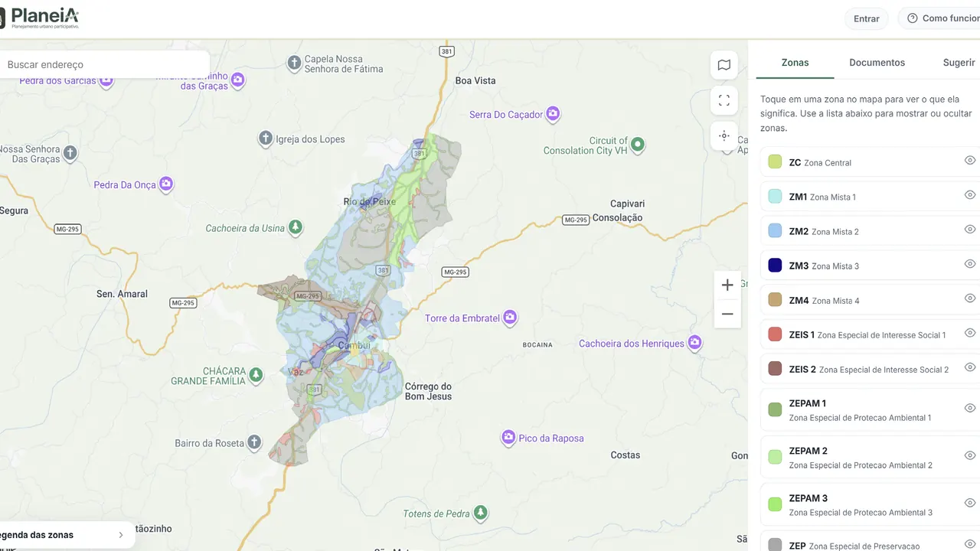Click Pedra Da Onça photo marker

166,184
